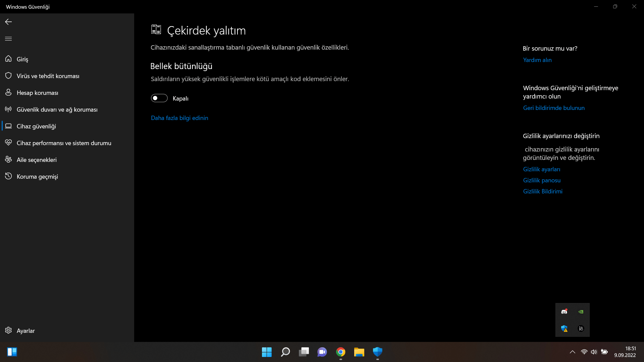Open the hamburger navigation menu
This screenshot has width=644, height=362.
point(8,39)
